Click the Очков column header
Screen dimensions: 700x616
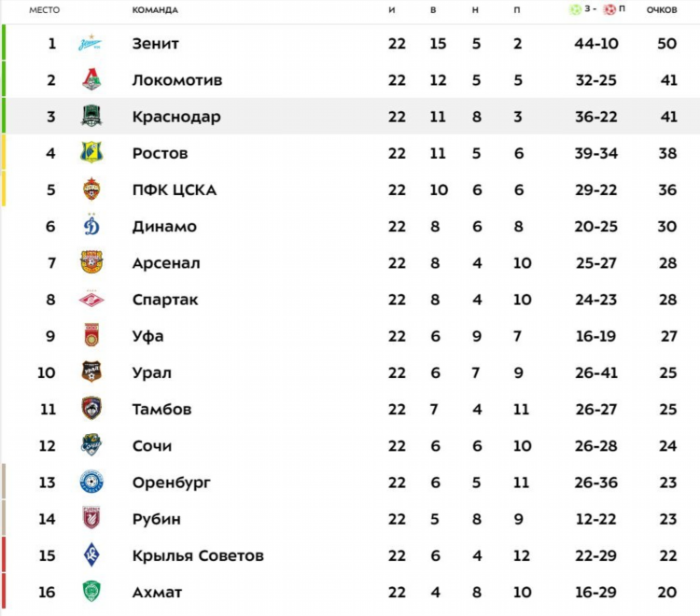tap(662, 10)
